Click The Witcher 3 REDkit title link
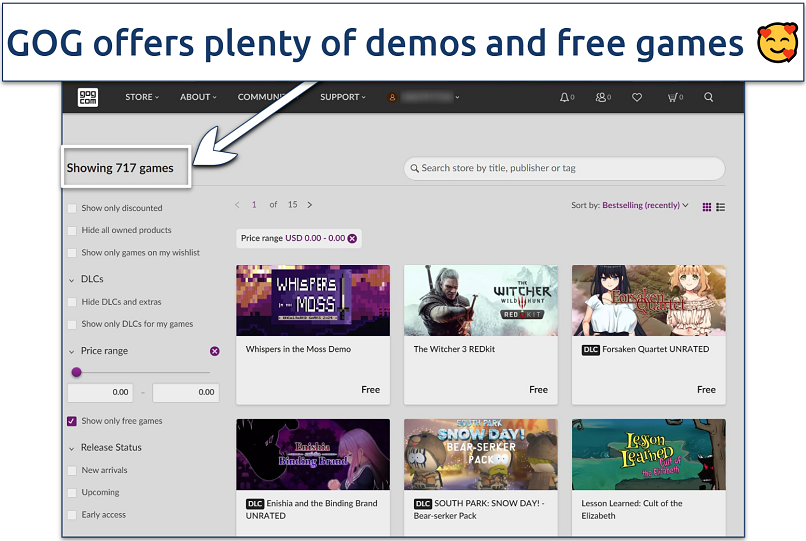Viewport: 806px width, 541px height. (454, 349)
